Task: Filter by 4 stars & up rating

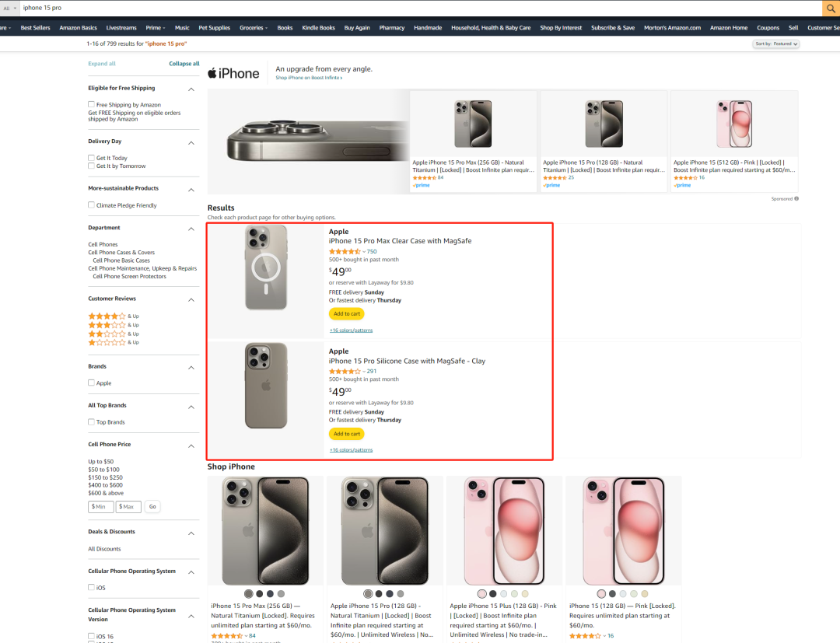Action: click(x=107, y=316)
